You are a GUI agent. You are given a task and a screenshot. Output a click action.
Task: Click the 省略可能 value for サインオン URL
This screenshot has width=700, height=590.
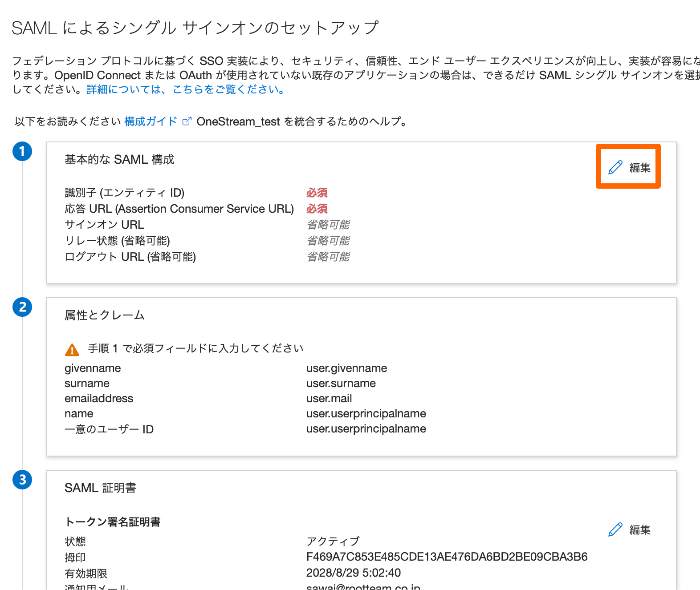coord(328,225)
